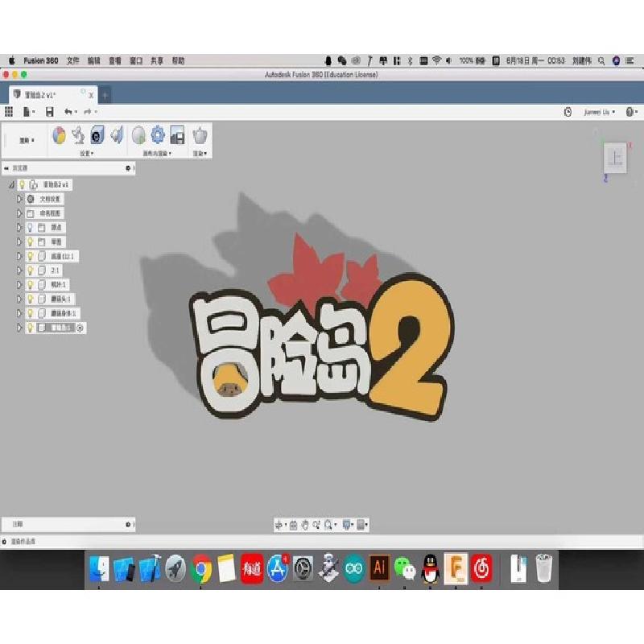Hide the 枫叶:1 component bulb
Image resolution: width=644 pixels, height=644 pixels.
[x=30, y=285]
